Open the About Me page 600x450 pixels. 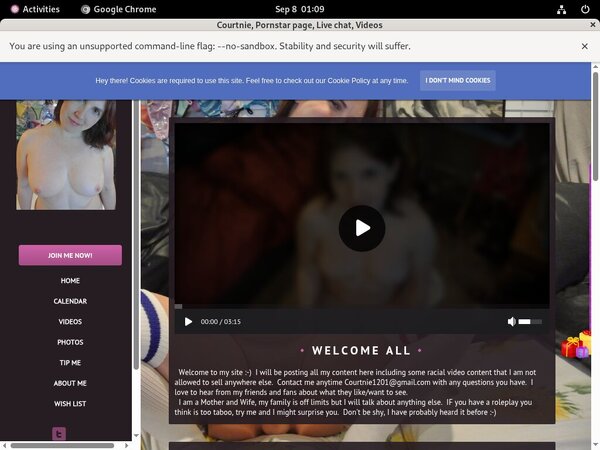pyautogui.click(x=70, y=383)
